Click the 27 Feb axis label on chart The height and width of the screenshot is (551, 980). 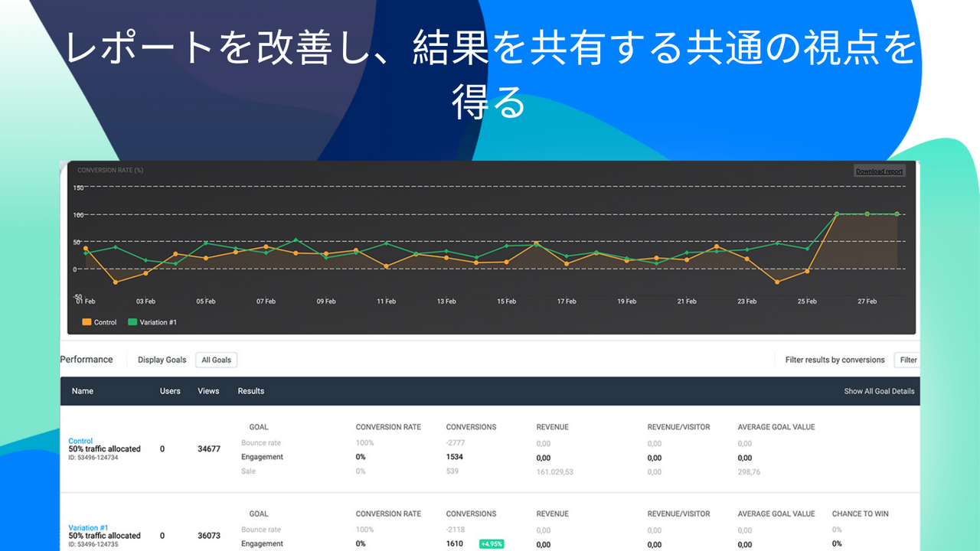point(867,302)
